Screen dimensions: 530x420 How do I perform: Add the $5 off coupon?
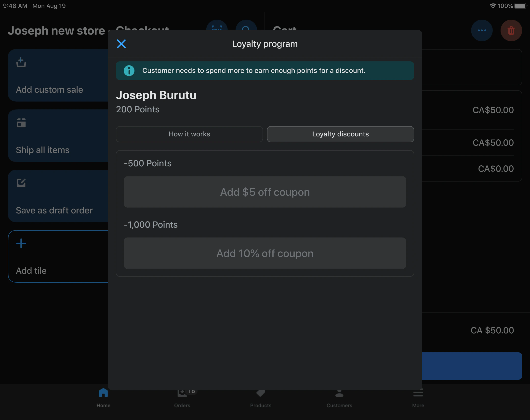(265, 192)
